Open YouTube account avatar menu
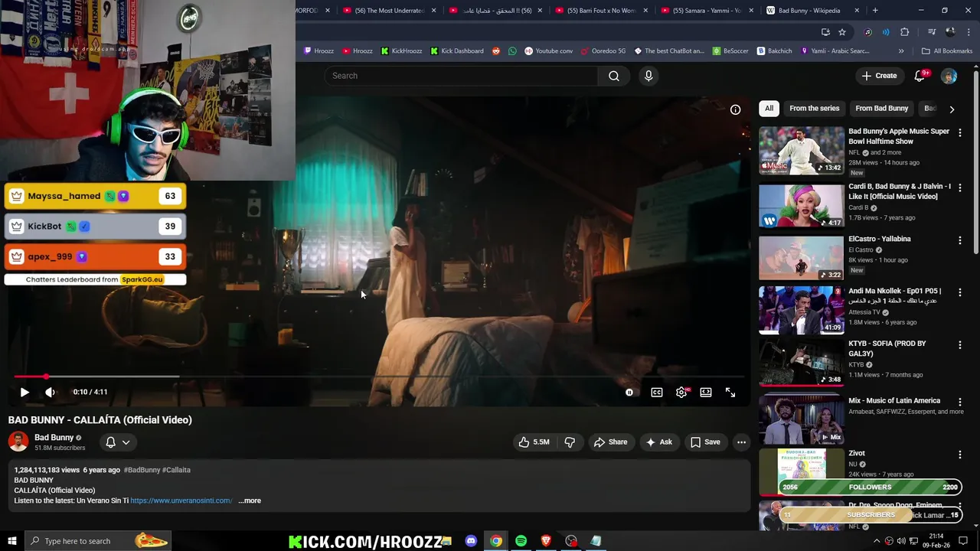The height and width of the screenshot is (551, 980). [x=949, y=76]
